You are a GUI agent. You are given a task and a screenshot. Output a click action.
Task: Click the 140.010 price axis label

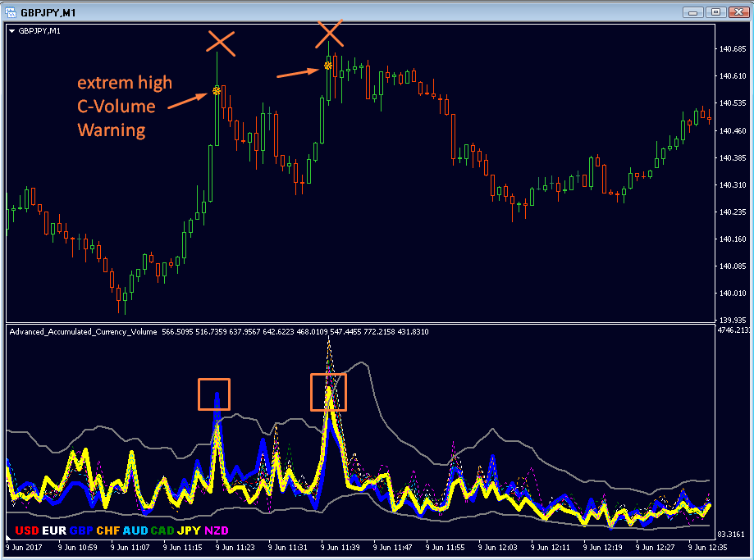(733, 294)
